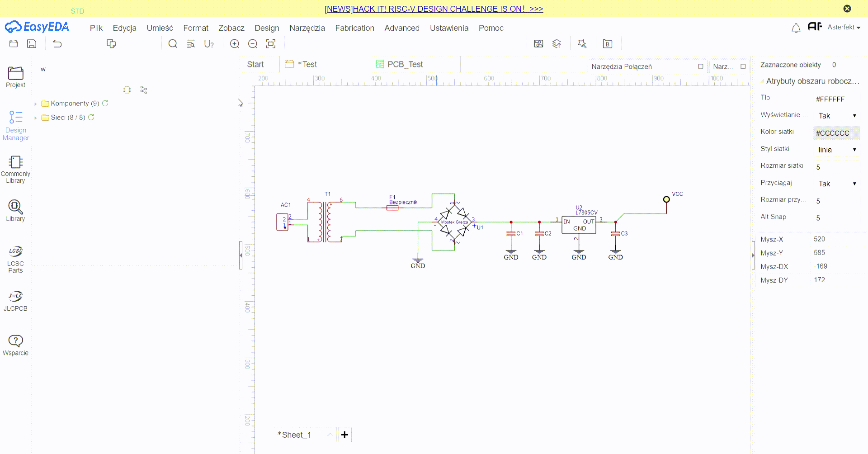Click the Undo arrow in toolbar
Viewport: 868px width, 454px height.
57,44
